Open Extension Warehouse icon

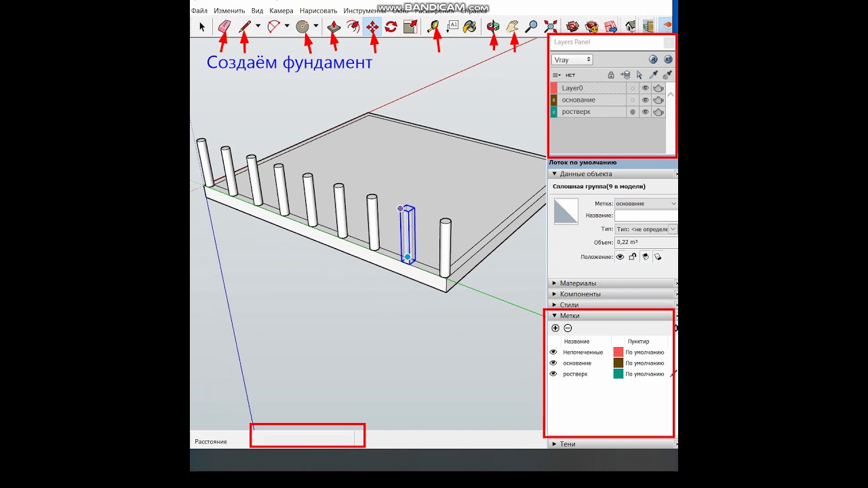tap(592, 26)
